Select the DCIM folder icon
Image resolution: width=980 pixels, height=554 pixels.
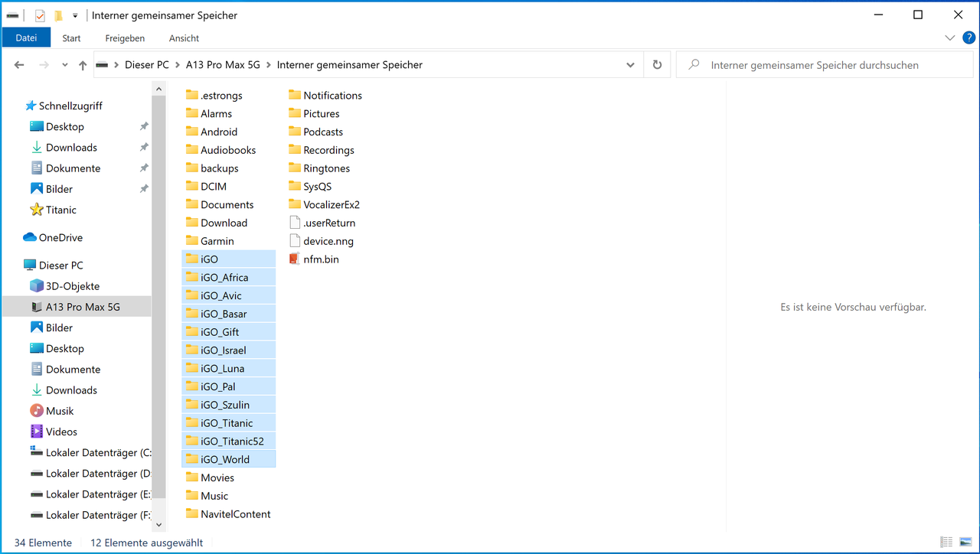(191, 186)
